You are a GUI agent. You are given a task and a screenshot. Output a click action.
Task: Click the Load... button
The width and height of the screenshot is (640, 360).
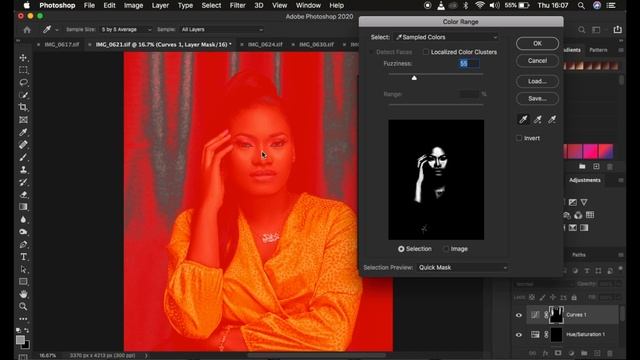point(537,81)
